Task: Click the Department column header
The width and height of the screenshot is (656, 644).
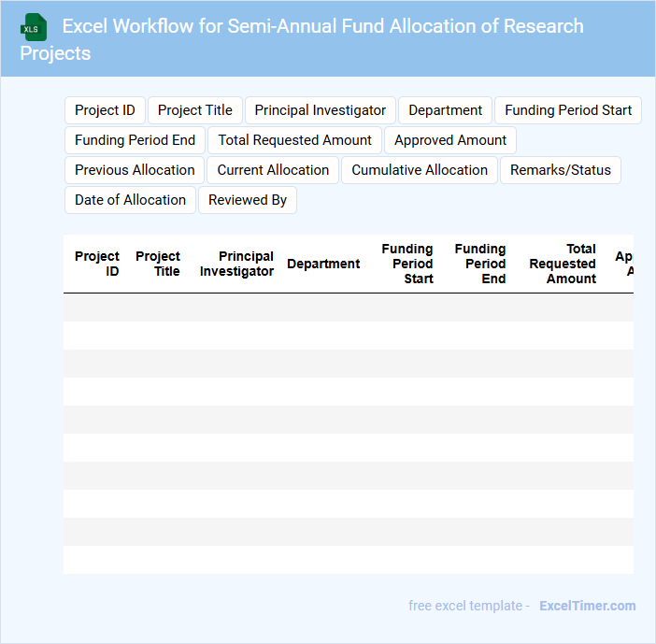Action: click(323, 264)
